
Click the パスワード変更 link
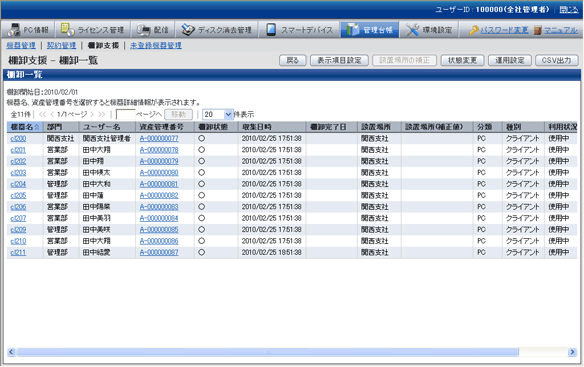[x=504, y=30]
